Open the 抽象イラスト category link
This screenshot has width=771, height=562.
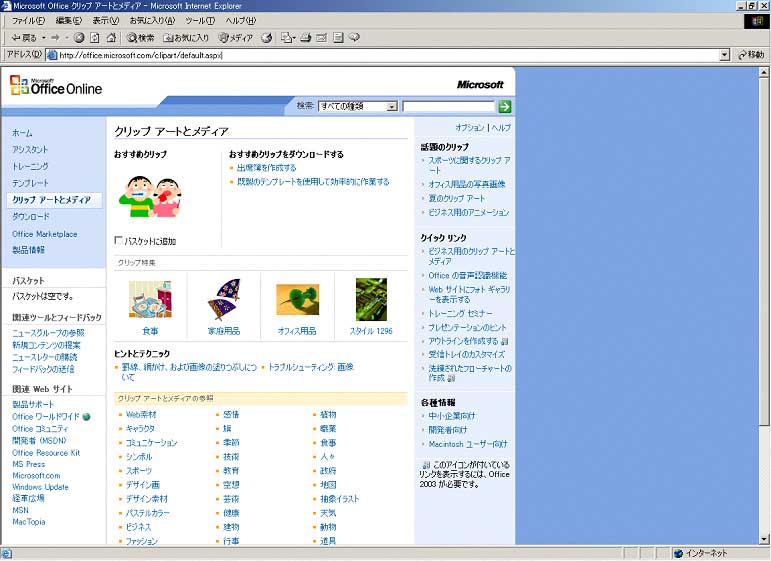[340, 499]
